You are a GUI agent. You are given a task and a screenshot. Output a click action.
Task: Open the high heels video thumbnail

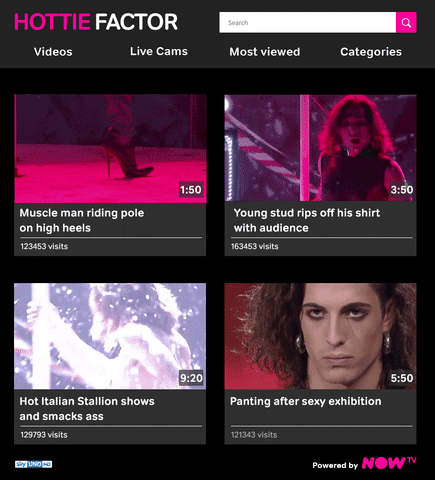(x=110, y=148)
